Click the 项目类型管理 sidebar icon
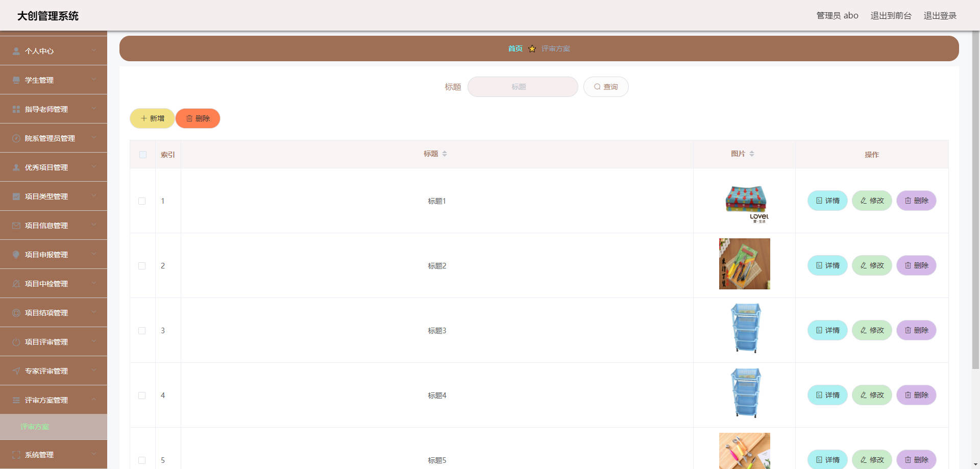 pos(16,196)
